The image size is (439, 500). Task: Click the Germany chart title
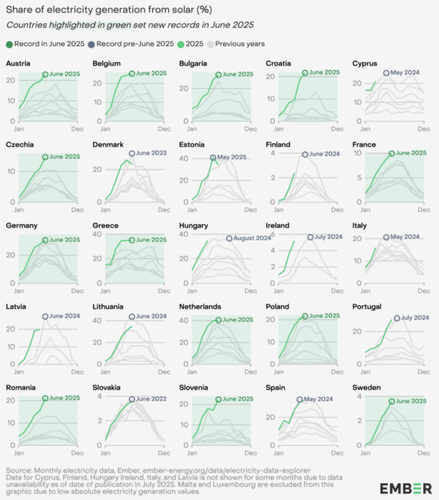[x=22, y=226]
